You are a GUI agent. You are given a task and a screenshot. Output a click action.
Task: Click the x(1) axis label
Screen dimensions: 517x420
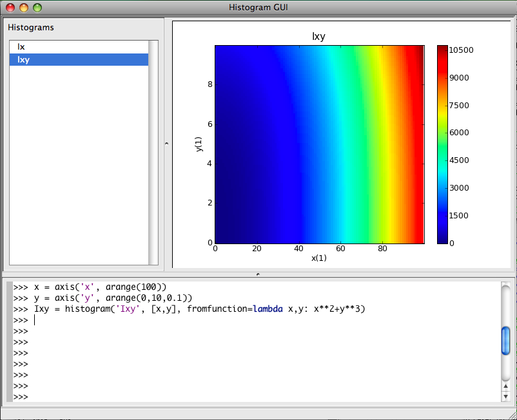(x=319, y=258)
